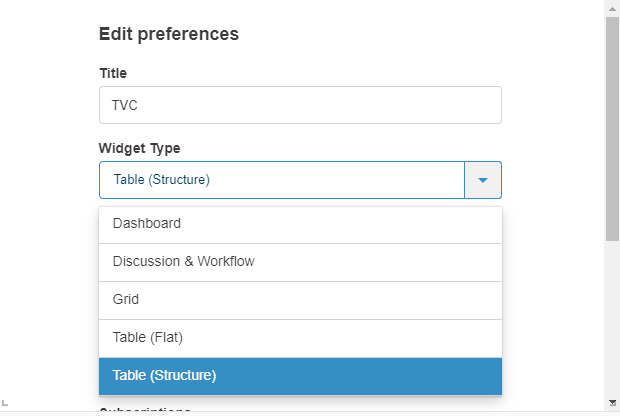Click the Widget Type label

click(x=139, y=148)
